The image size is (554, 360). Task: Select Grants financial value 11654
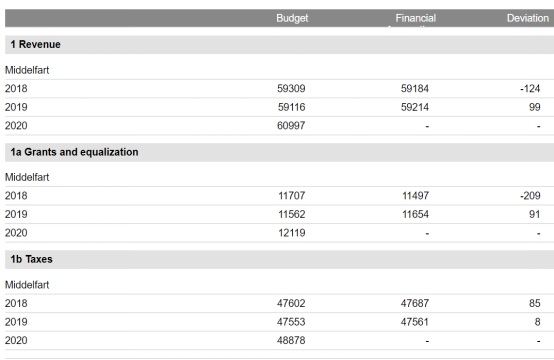(x=416, y=214)
